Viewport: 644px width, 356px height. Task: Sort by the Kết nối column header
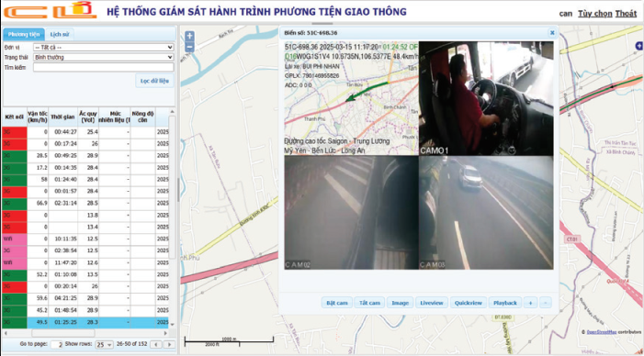tap(15, 117)
